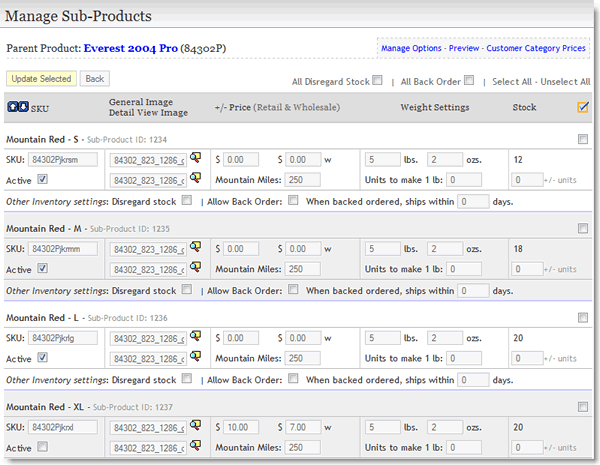Viewport: 600px width, 465px height.
Task: Select the Mountain Red - L row checkbox
Action: click(583, 318)
